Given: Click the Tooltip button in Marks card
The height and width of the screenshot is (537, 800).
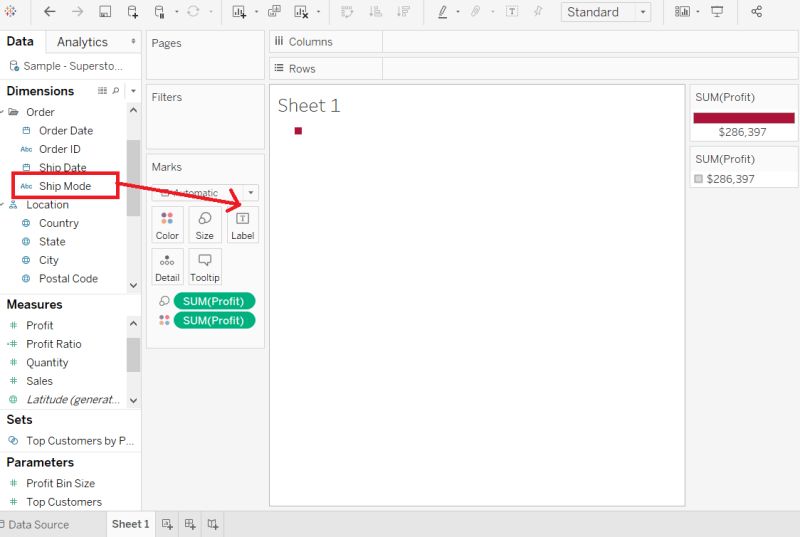Looking at the screenshot, I should pos(205,267).
